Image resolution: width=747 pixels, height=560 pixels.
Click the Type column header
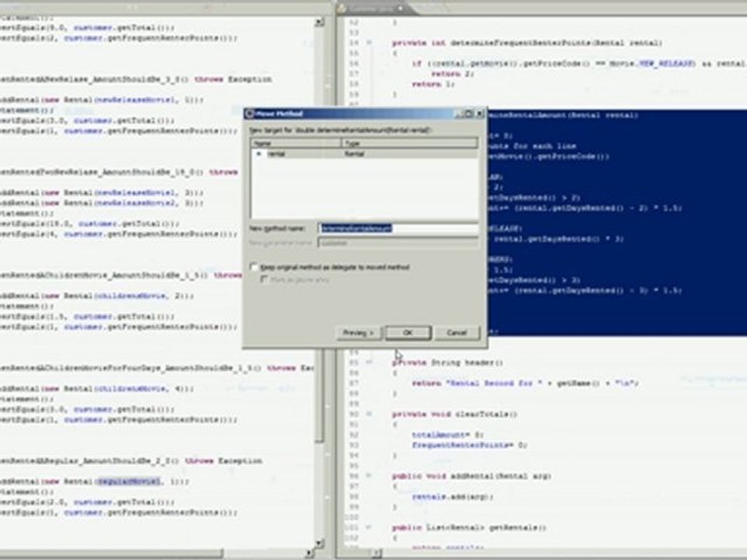410,143
